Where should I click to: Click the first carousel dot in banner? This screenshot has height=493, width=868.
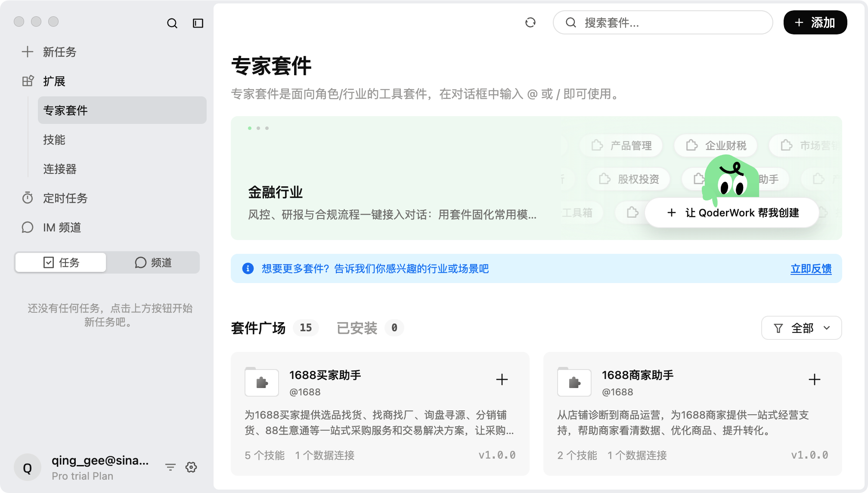tap(250, 128)
